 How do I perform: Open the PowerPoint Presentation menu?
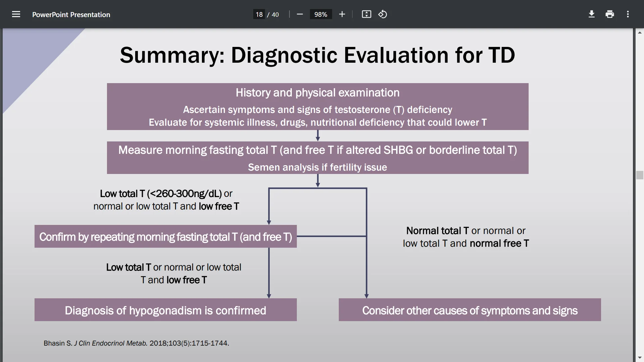click(16, 14)
